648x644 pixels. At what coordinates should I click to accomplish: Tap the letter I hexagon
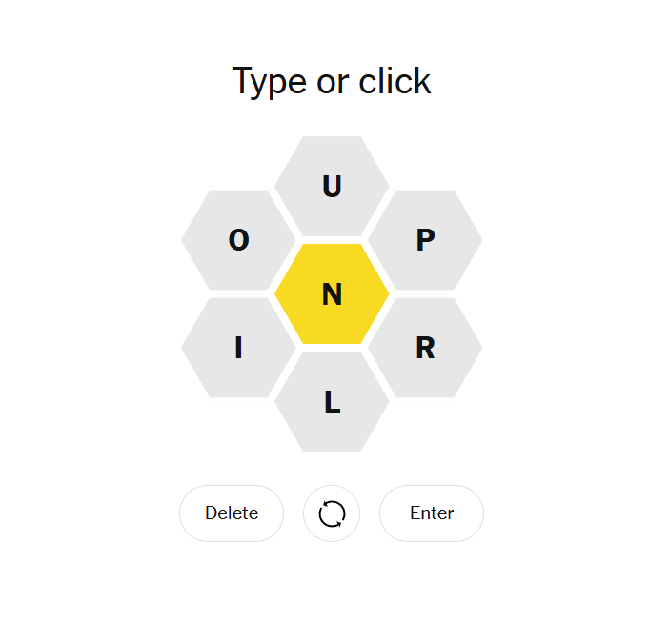click(238, 349)
